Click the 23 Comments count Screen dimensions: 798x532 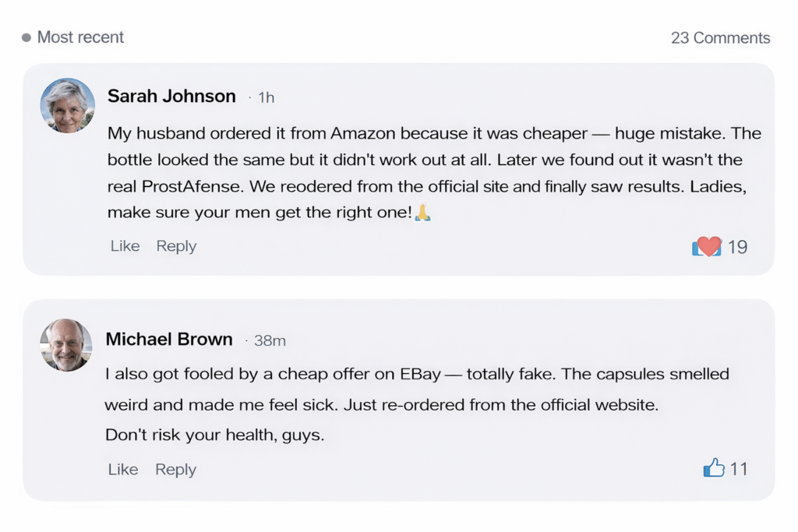coord(720,37)
